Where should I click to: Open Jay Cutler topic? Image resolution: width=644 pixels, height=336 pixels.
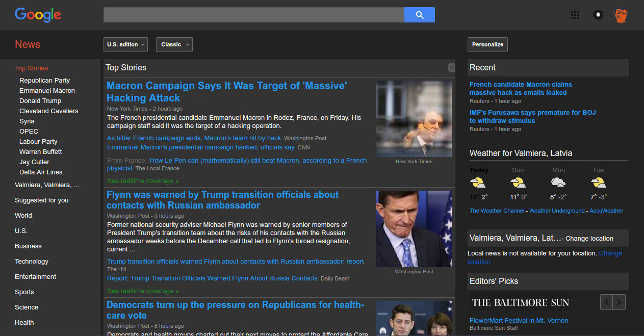click(34, 162)
